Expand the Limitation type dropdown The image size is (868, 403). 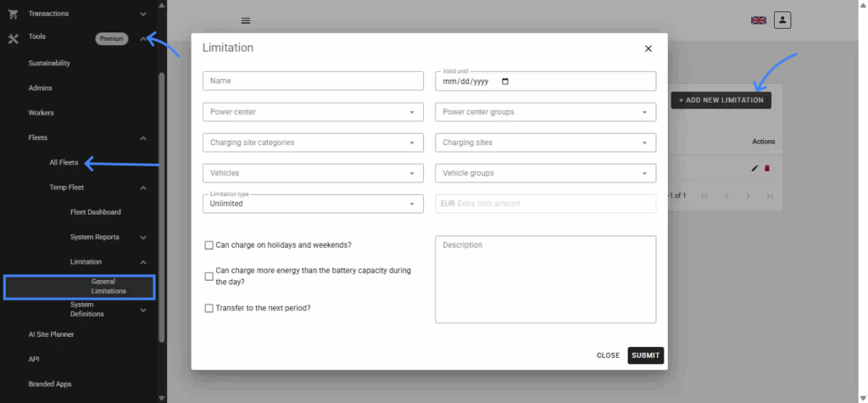pyautogui.click(x=313, y=204)
